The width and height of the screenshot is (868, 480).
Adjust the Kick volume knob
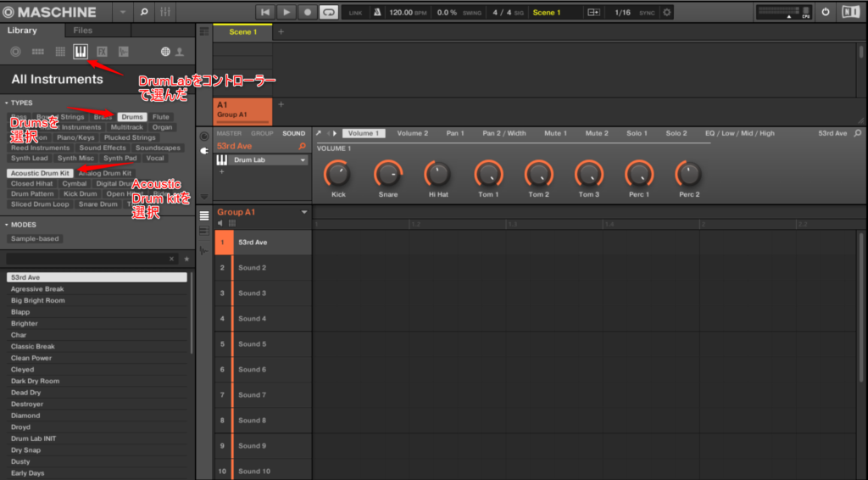337,174
